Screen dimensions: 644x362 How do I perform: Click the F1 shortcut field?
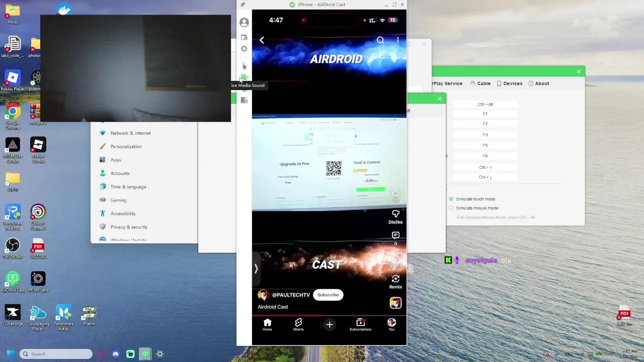(485, 114)
